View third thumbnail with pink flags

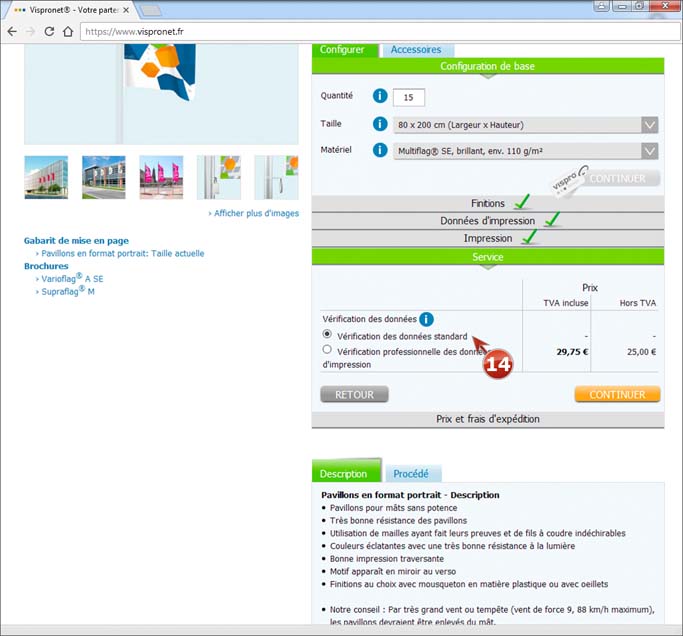click(161, 177)
